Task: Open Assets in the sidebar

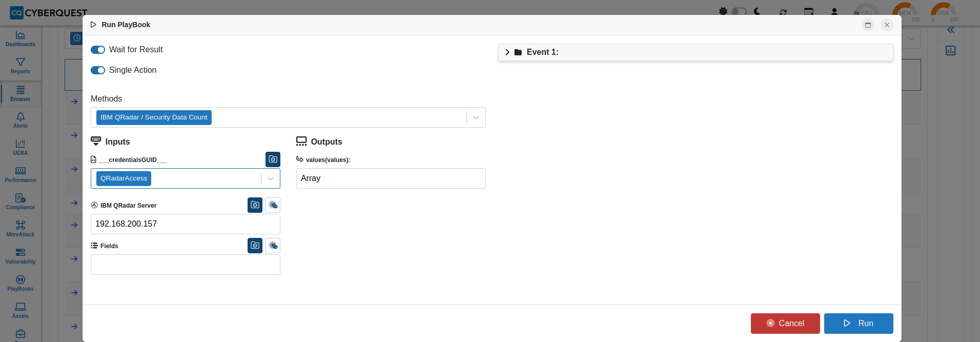Action: tap(21, 311)
